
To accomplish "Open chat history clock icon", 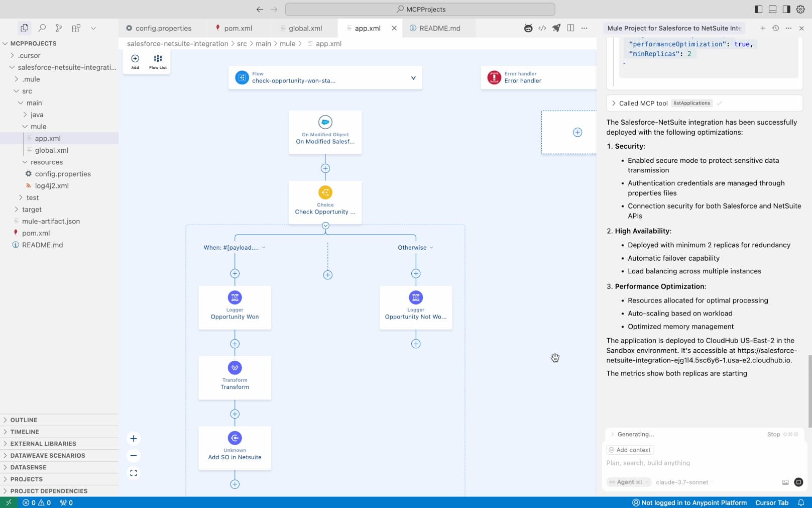I will click(776, 28).
